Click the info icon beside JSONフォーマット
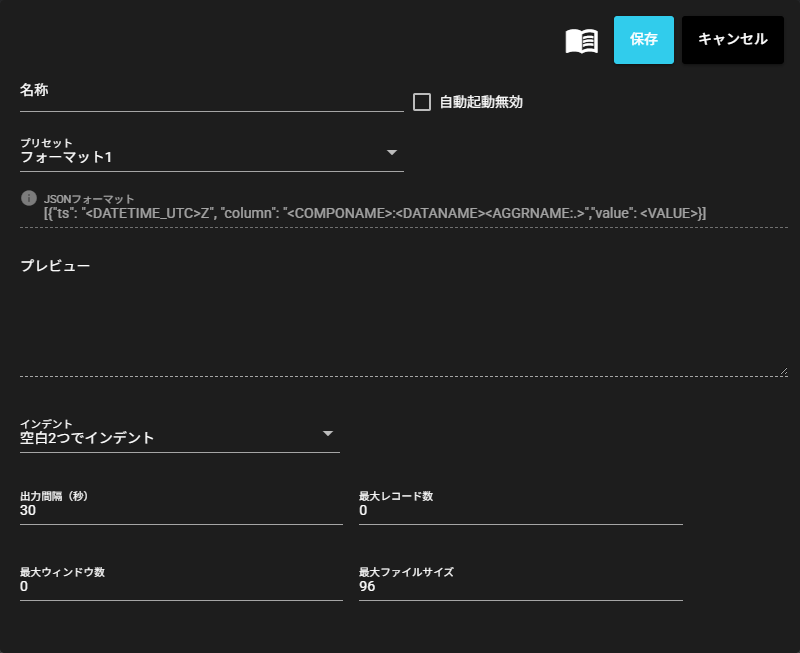This screenshot has height=653, width=800. (x=29, y=198)
